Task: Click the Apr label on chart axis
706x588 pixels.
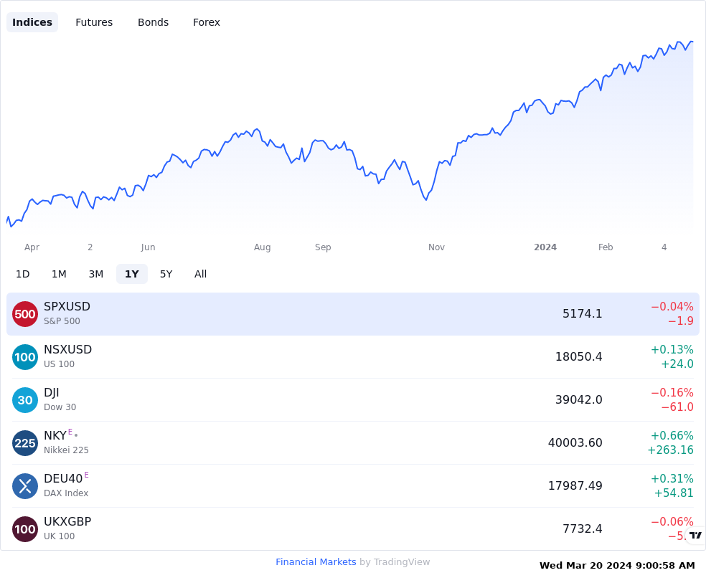Action: point(32,247)
